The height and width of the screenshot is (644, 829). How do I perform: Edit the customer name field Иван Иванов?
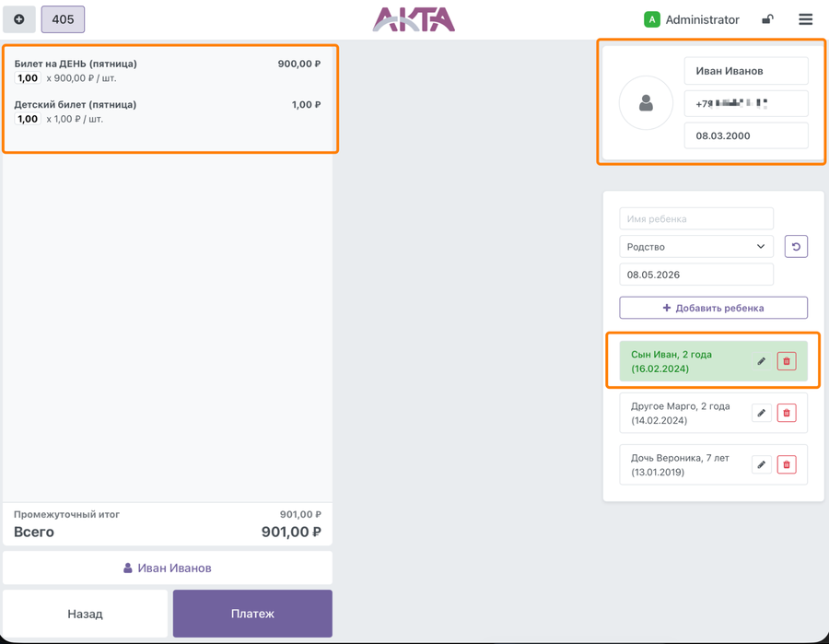(x=746, y=71)
